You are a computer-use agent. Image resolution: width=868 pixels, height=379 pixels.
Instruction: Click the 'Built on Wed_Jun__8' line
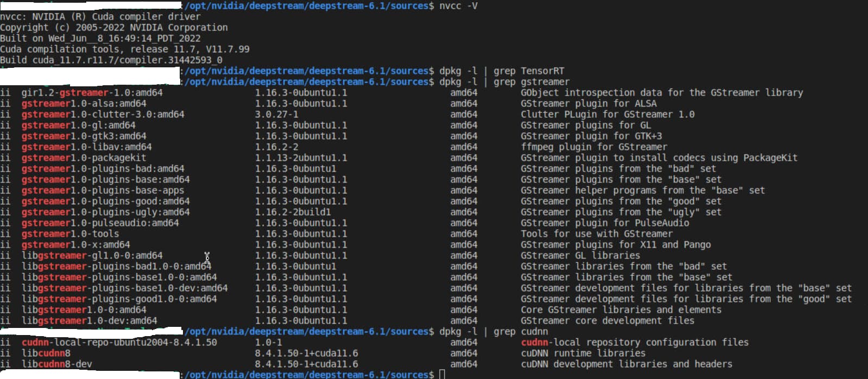tap(100, 39)
